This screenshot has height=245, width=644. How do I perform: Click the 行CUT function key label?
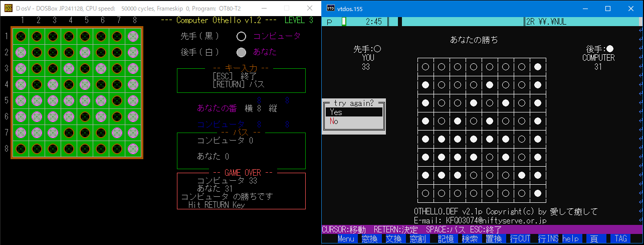pos(521,239)
